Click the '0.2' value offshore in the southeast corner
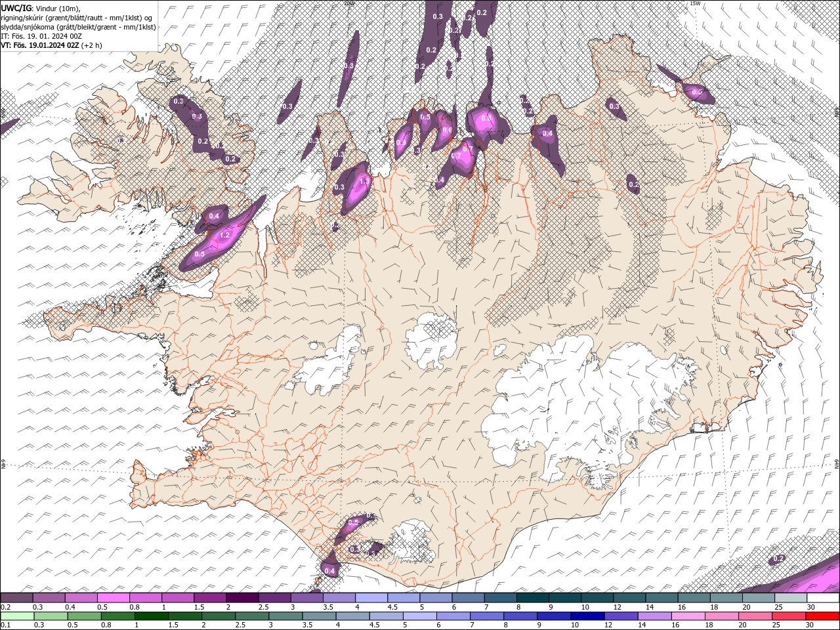The height and width of the screenshot is (630, 840). (x=779, y=558)
